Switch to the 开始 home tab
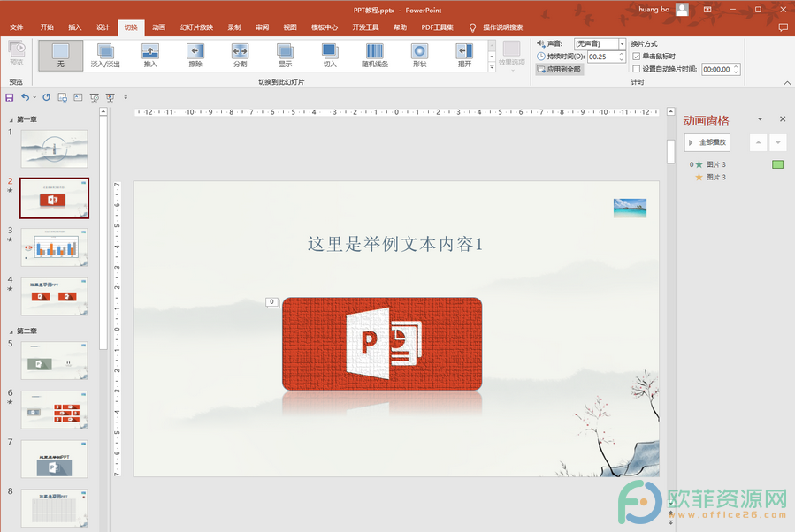795x532 pixels. click(47, 27)
